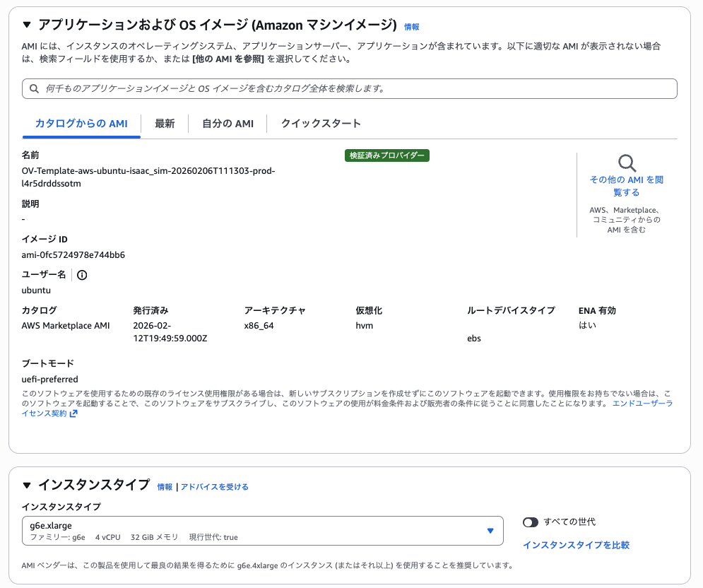Click the 検証済みプロバイダー badge

pos(387,155)
